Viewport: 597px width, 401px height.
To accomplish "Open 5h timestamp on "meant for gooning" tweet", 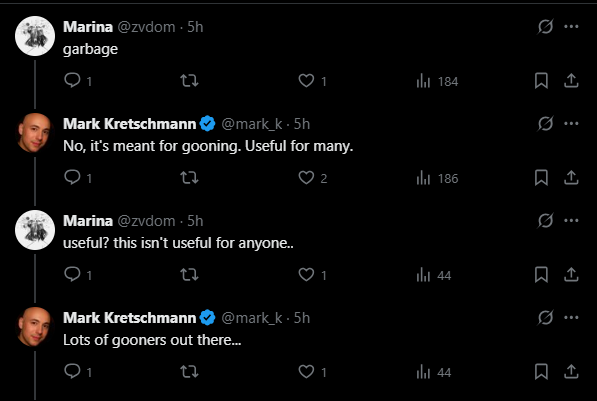I will (302, 124).
